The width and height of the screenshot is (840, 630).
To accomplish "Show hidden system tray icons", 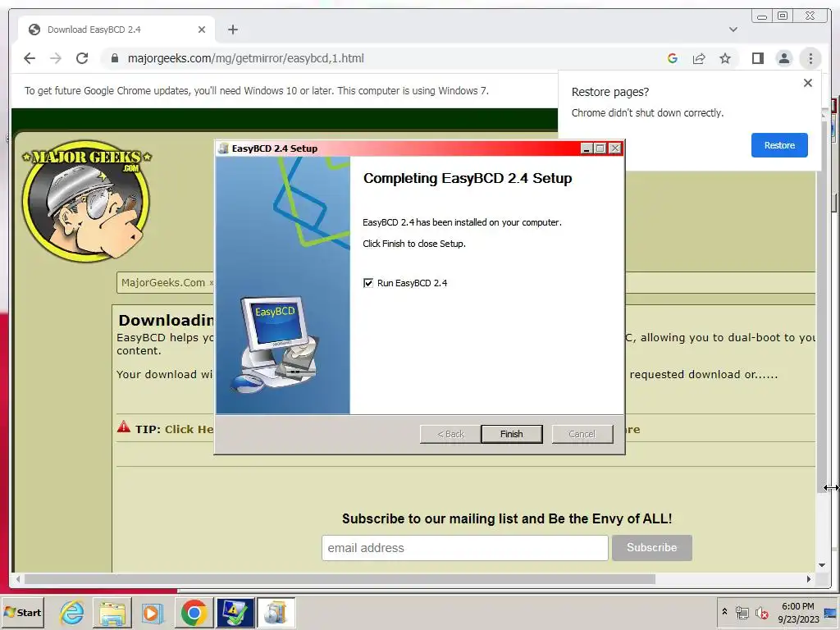I will click(724, 611).
